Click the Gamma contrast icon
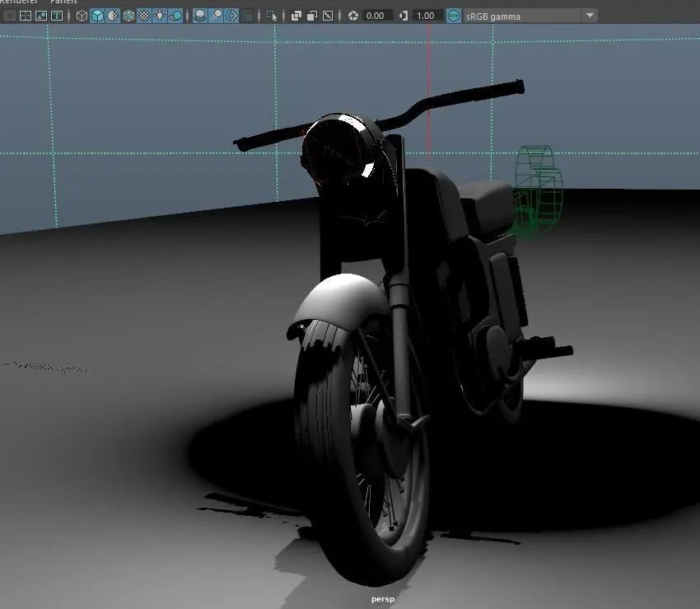Image resolution: width=700 pixels, height=609 pixels. 404,16
